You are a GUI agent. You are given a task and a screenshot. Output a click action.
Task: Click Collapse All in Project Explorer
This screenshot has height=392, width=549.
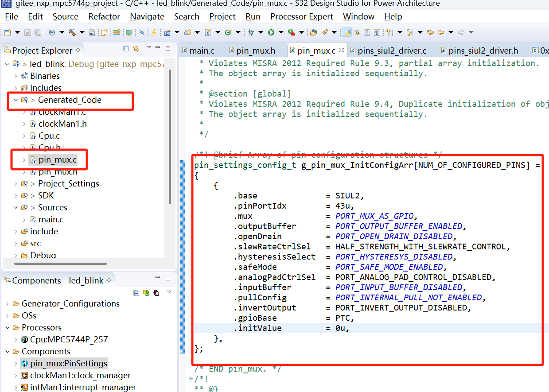[126, 48]
